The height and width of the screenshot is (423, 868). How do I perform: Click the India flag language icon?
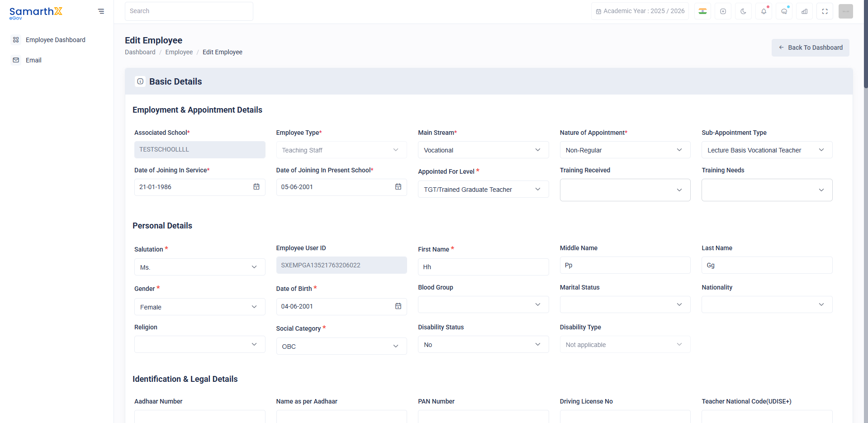pos(702,11)
